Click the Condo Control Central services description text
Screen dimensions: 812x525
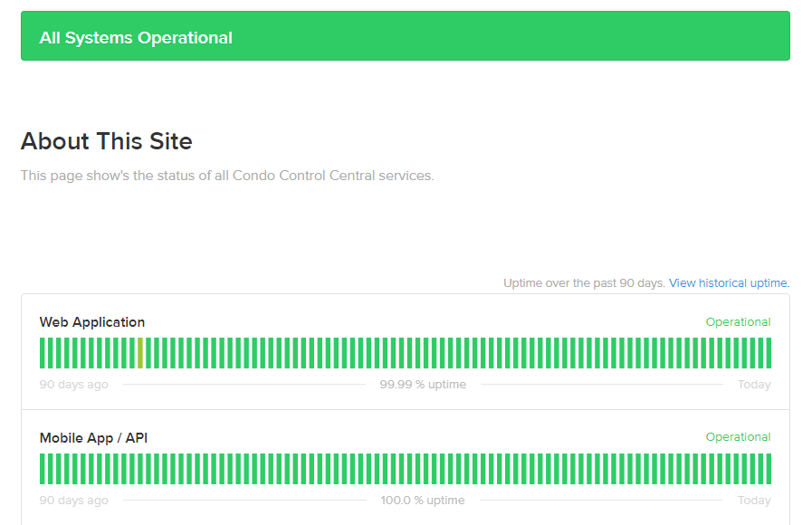click(227, 176)
